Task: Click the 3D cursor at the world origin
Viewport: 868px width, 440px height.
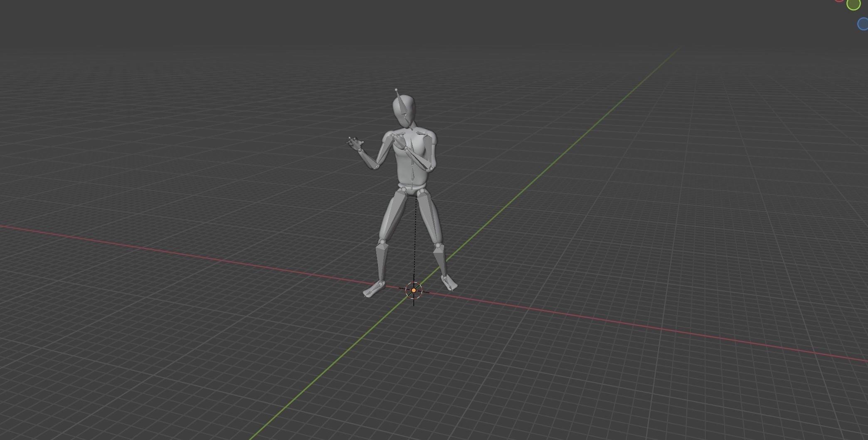Action: [x=414, y=290]
